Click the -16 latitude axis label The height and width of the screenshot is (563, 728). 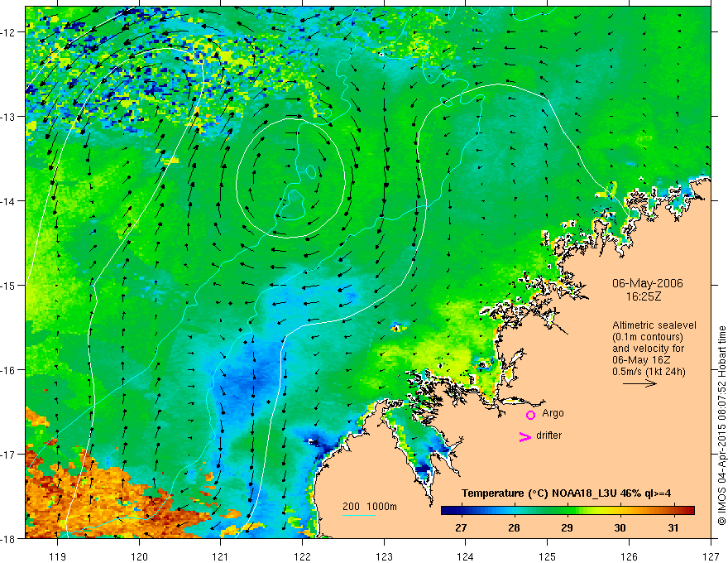8,370
